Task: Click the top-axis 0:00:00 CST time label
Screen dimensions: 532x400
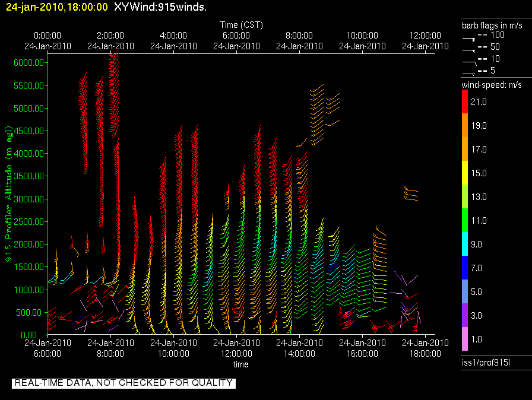Action: (x=47, y=36)
